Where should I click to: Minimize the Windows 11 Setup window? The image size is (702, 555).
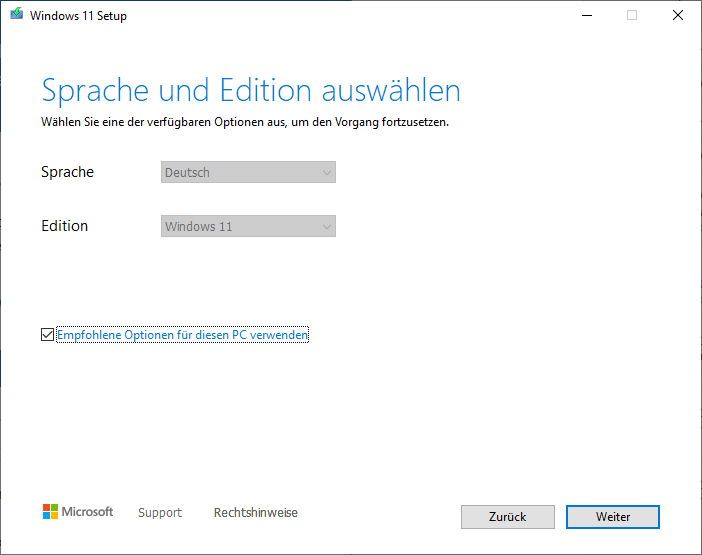[585, 16]
